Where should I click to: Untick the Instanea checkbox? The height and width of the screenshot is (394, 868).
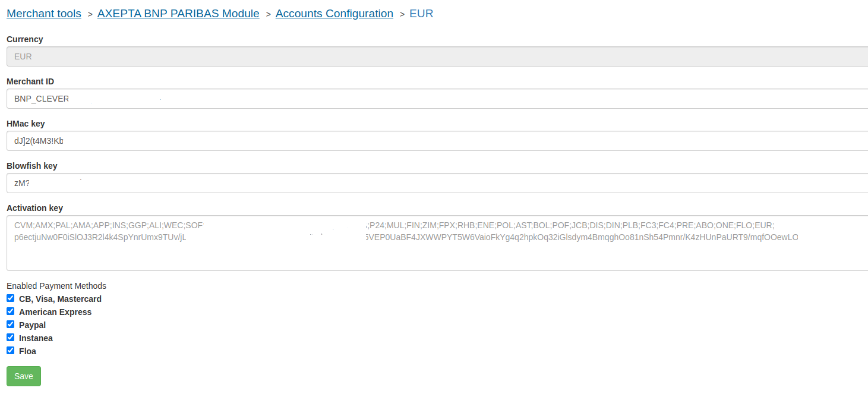click(10, 338)
